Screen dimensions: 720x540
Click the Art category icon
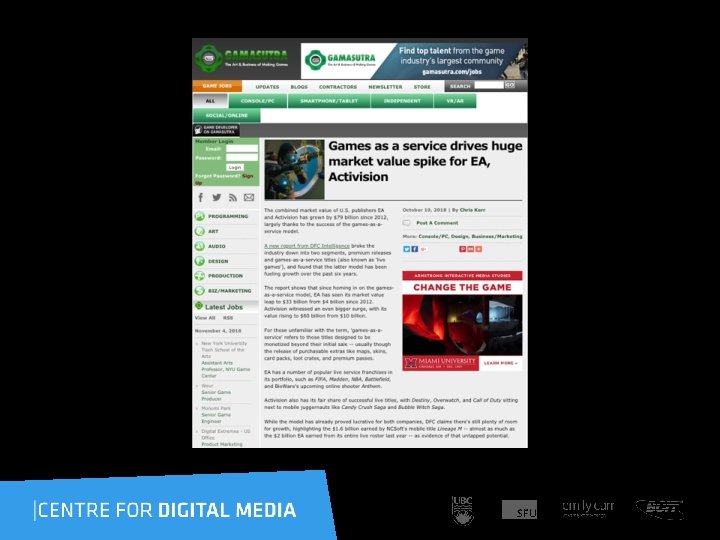coord(199,231)
